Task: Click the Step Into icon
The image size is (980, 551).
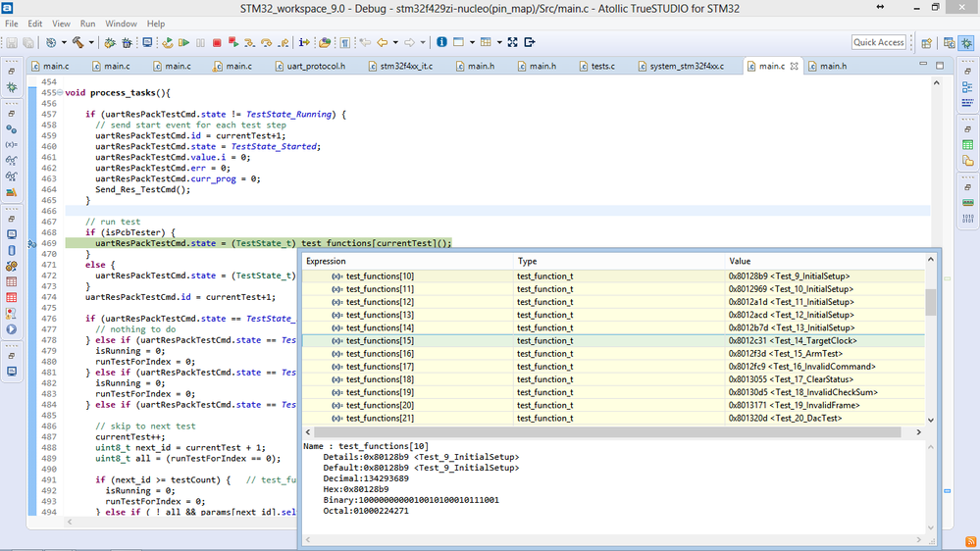Action: pos(249,42)
